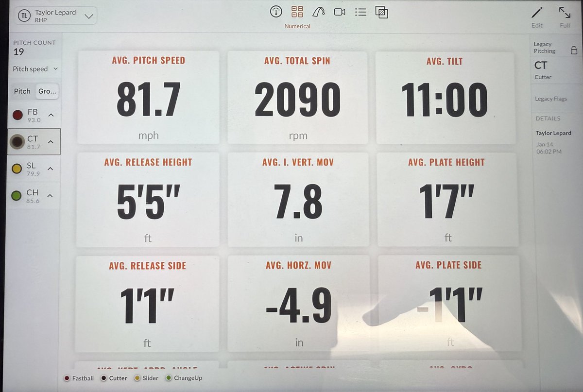Click the Legacy Pitching lock icon
This screenshot has height=392, width=583.
574,50
